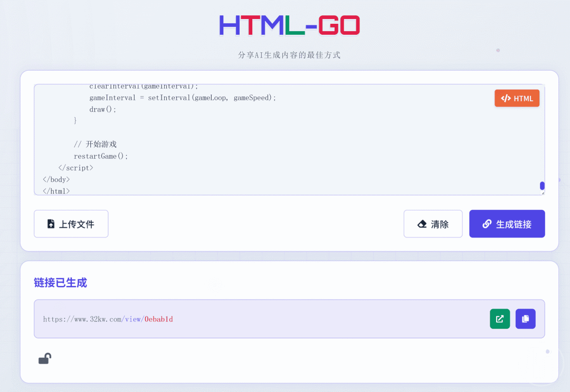Click the closing </html> tag line

coord(56,191)
